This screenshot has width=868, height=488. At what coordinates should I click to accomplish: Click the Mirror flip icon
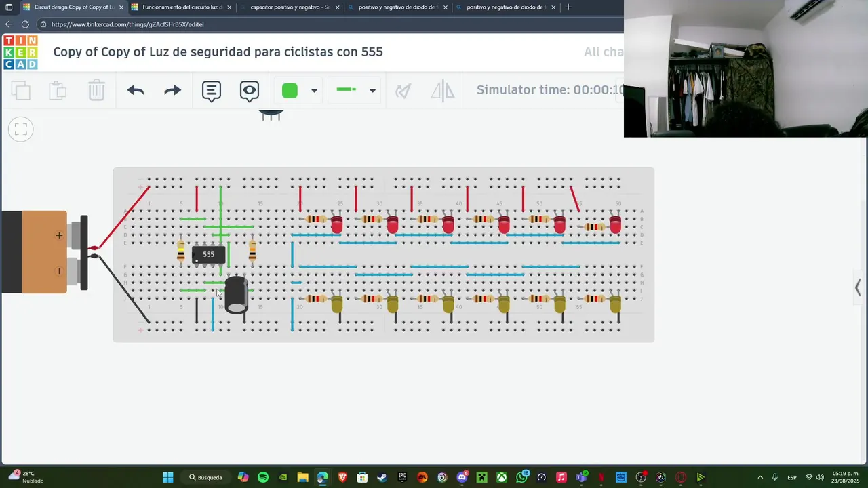pyautogui.click(x=443, y=90)
